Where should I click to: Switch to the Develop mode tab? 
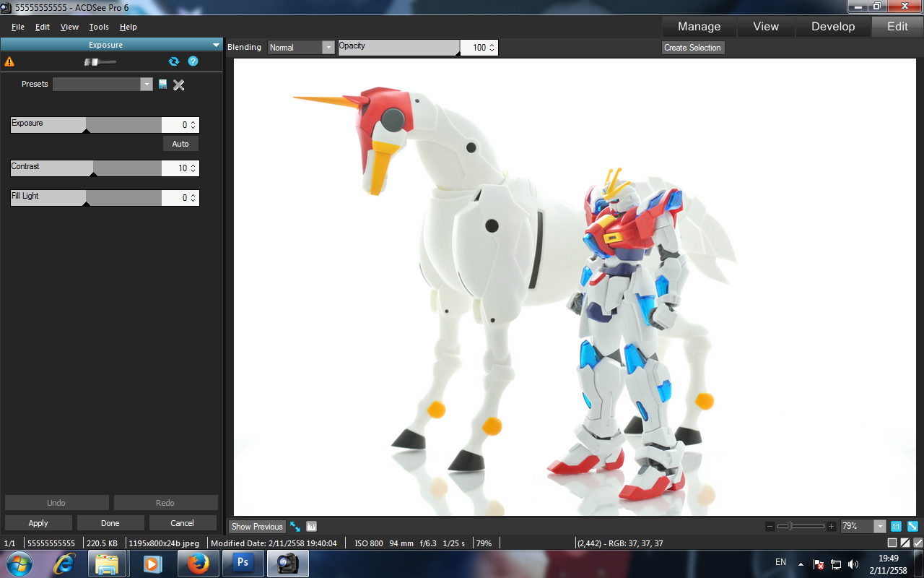(833, 27)
